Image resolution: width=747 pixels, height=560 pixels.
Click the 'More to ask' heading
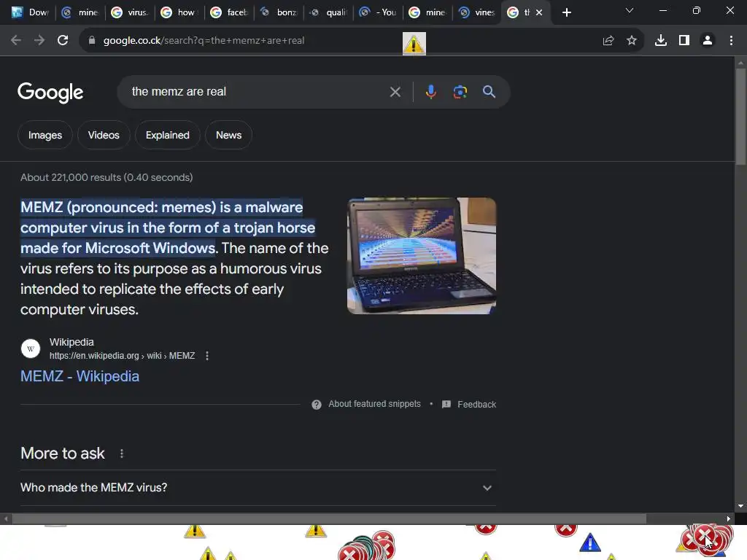(x=63, y=454)
